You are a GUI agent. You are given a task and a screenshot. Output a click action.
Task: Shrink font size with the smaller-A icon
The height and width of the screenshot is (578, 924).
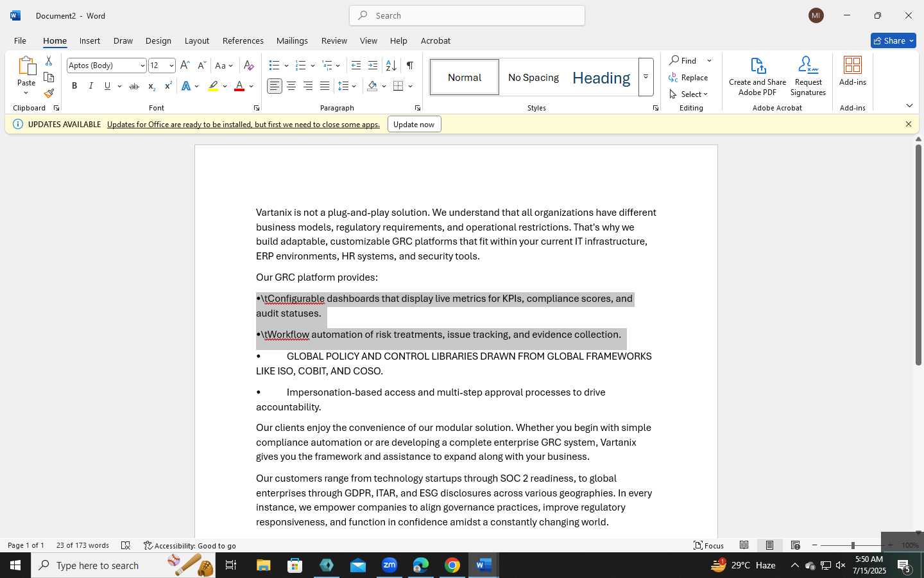click(x=201, y=66)
